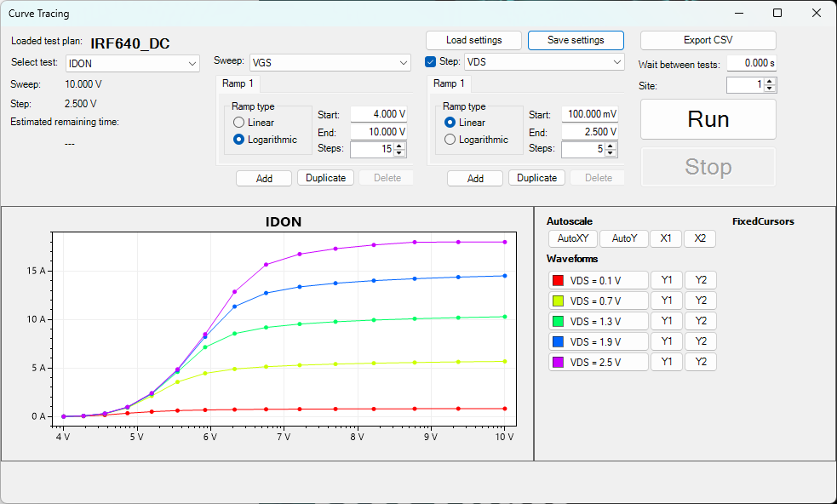Uncheck the Step checkbox
This screenshot has height=504, width=837.
click(431, 62)
